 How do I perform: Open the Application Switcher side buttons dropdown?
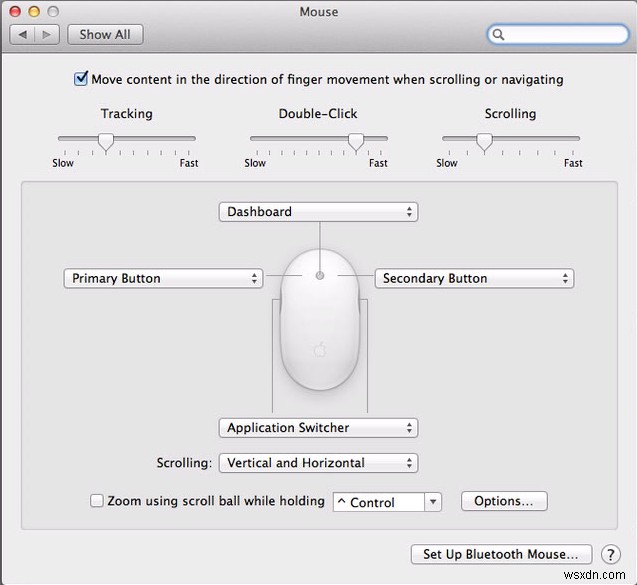click(318, 428)
